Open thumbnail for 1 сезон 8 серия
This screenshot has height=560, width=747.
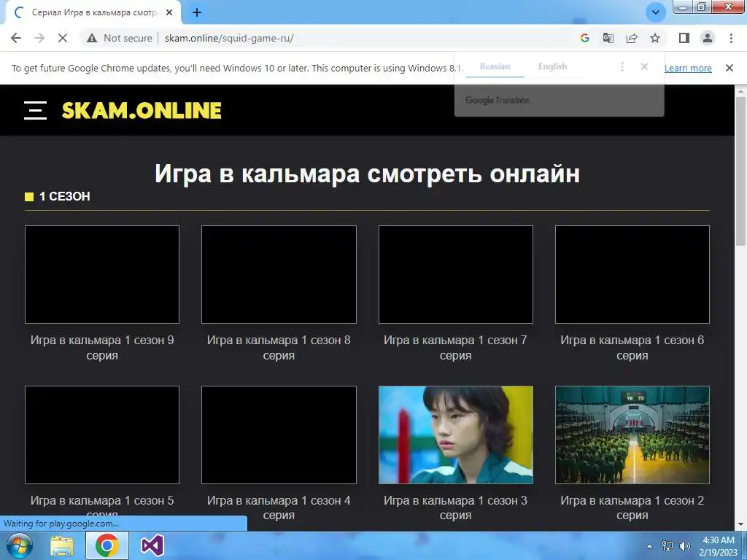[279, 274]
